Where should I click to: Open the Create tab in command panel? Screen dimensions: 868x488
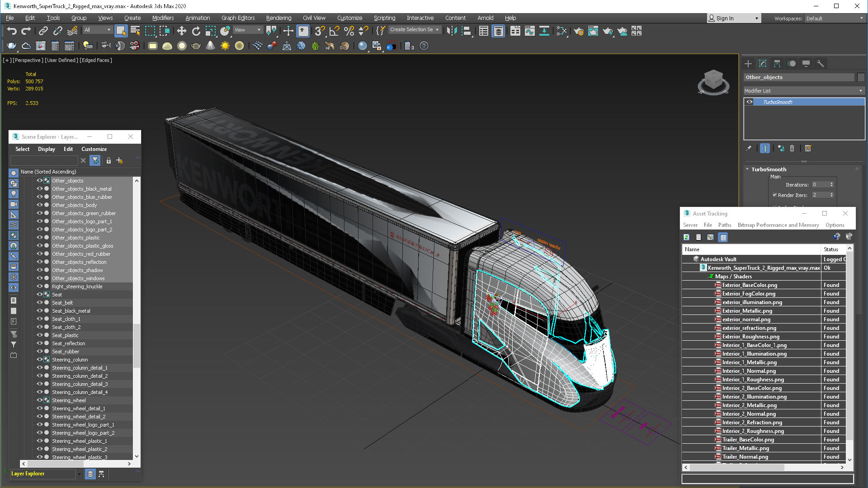pyautogui.click(x=748, y=64)
